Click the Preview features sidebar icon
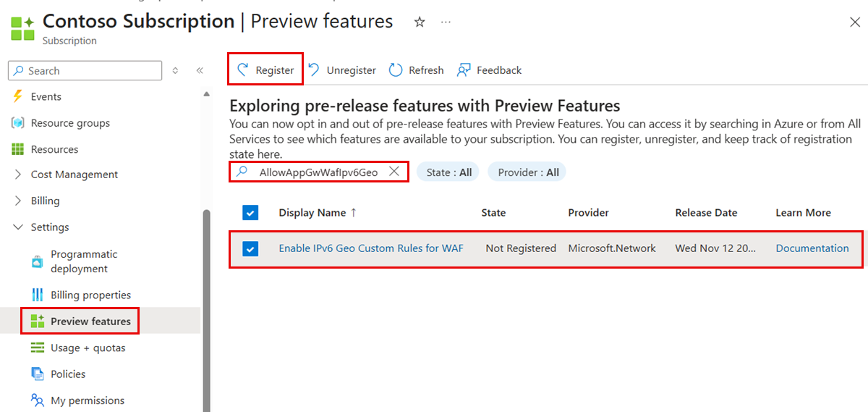The image size is (868, 412). point(38,321)
